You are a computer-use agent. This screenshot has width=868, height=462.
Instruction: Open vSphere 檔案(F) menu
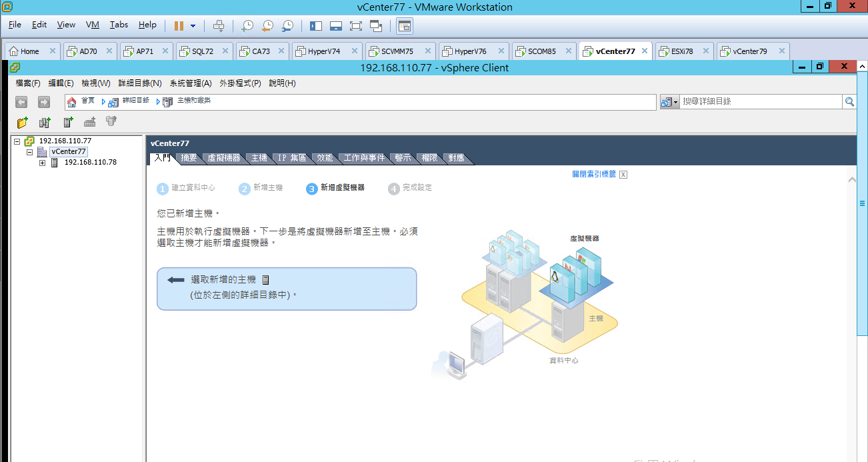pyautogui.click(x=28, y=83)
